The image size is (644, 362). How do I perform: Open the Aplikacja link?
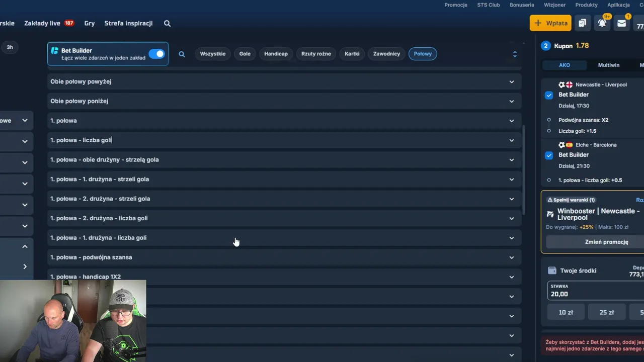[618, 5]
